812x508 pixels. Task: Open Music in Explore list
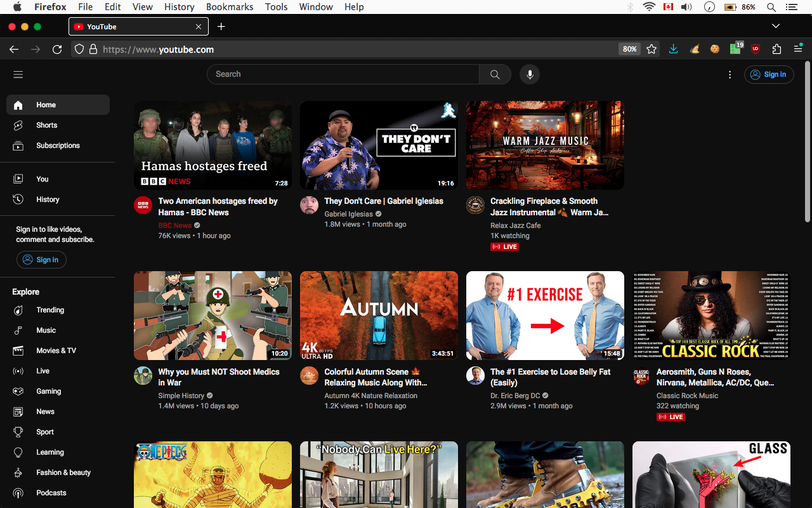tap(58, 330)
